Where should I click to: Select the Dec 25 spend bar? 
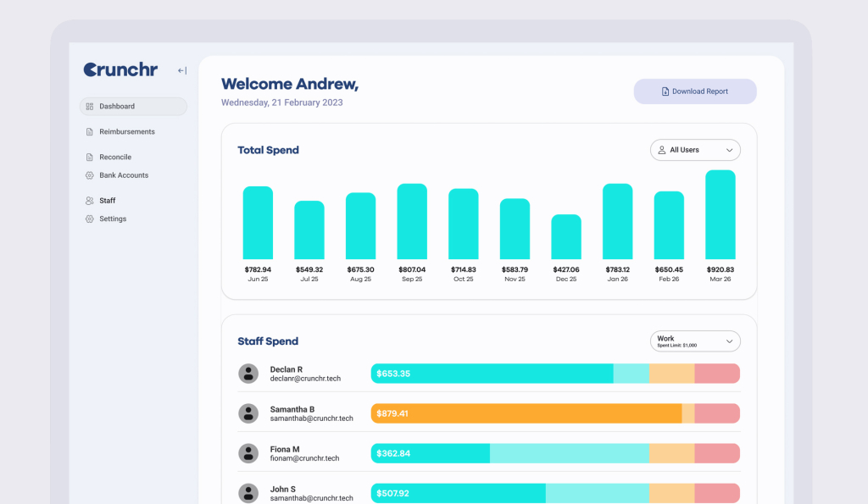click(x=566, y=237)
